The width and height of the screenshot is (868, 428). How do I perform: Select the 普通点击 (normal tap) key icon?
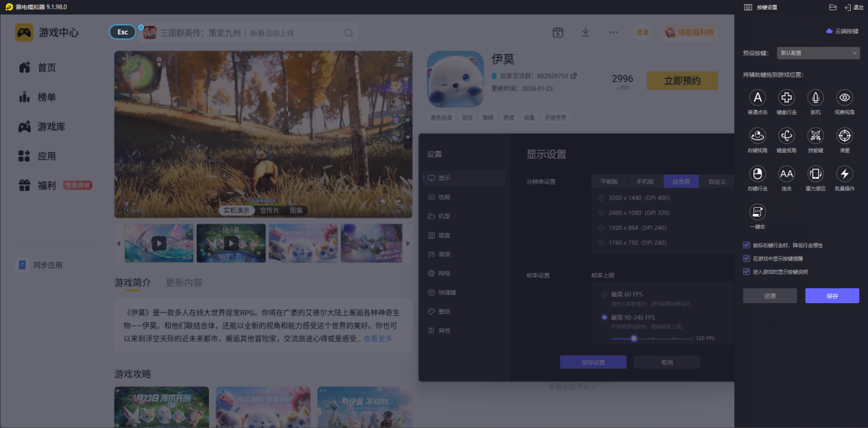[x=758, y=97]
